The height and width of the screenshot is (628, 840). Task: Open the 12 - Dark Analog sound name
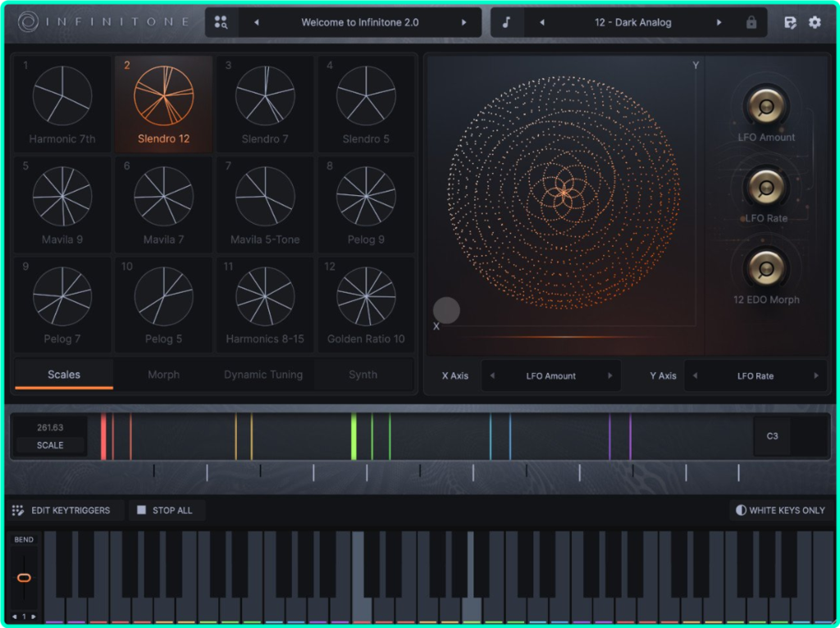click(632, 22)
